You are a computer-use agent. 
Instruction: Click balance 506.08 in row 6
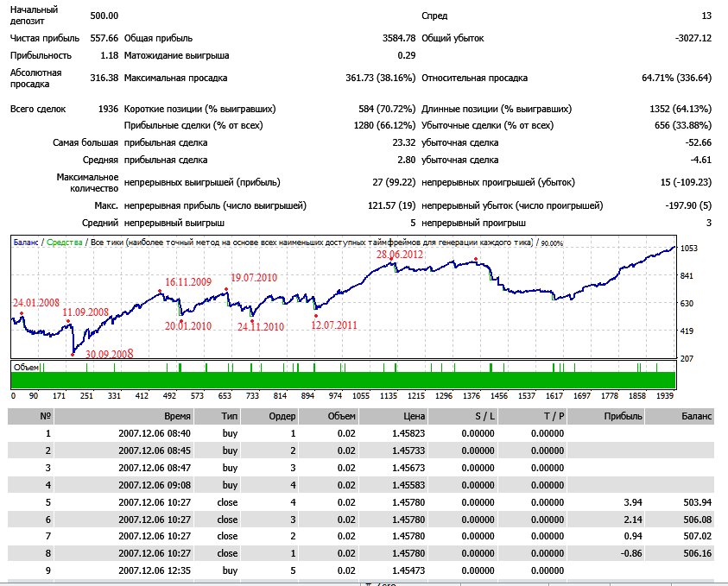click(x=698, y=520)
